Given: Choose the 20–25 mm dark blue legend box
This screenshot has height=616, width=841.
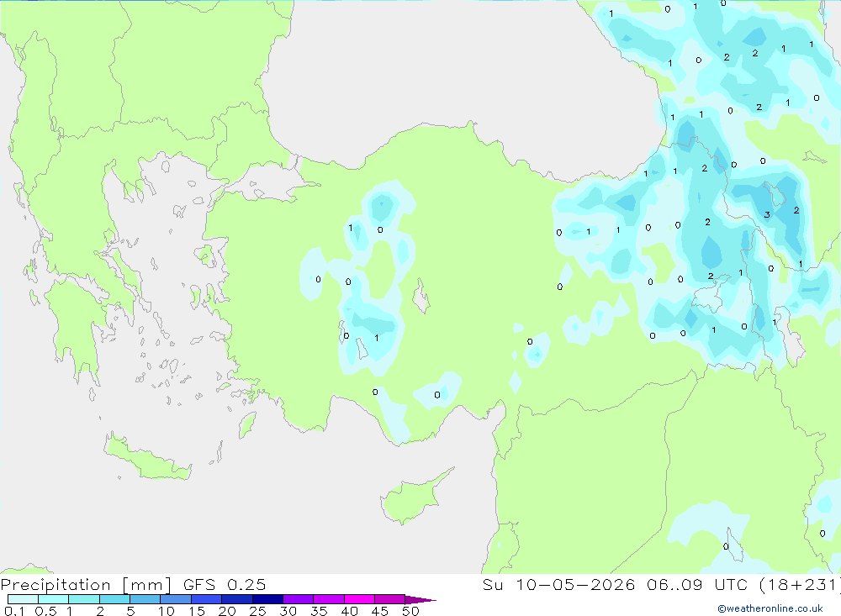Looking at the screenshot, I should pyautogui.click(x=237, y=599).
